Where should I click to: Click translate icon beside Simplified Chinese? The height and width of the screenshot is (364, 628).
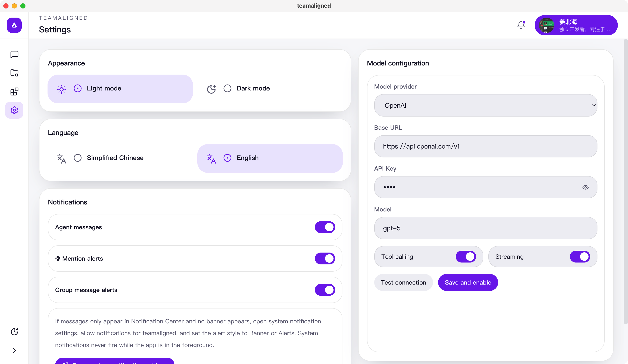(61, 158)
